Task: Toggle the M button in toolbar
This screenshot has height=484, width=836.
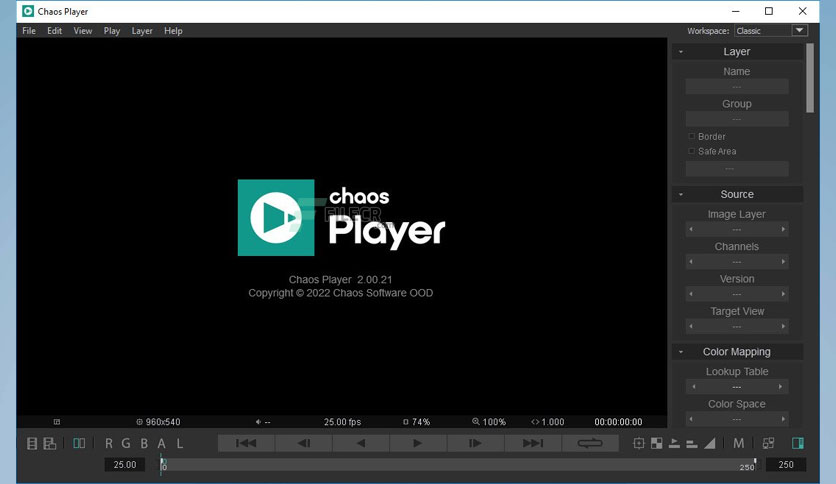Action: coord(738,443)
